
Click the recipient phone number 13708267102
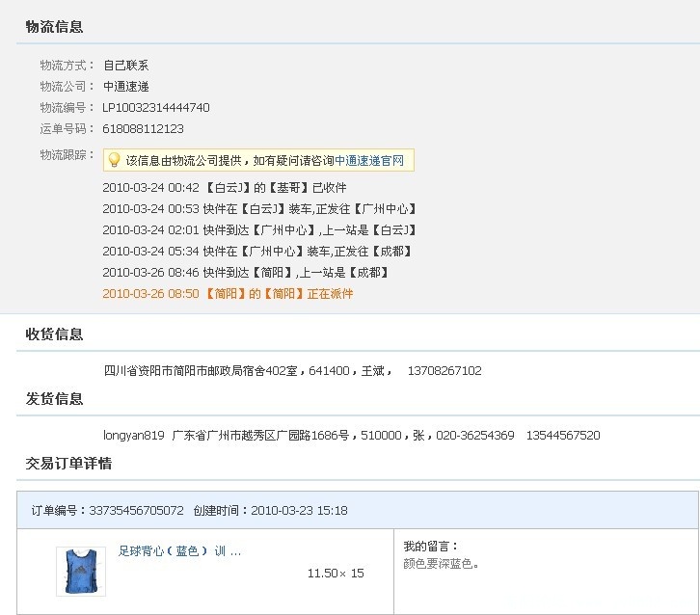444,371
